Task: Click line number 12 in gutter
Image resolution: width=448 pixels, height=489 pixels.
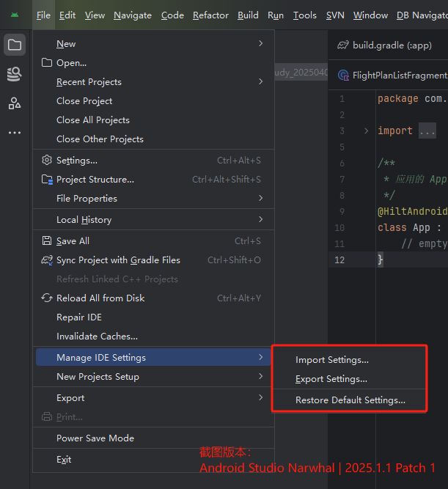Action: (339, 260)
